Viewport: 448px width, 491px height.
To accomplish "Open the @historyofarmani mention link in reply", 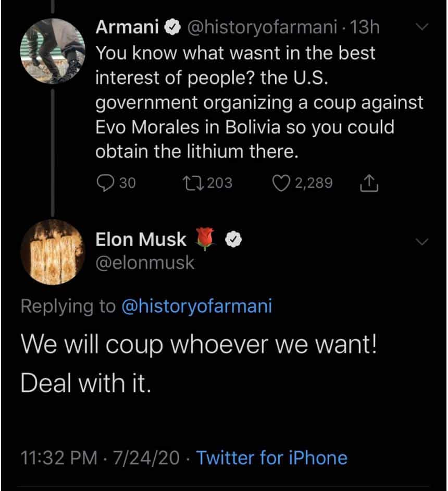I will 196,306.
